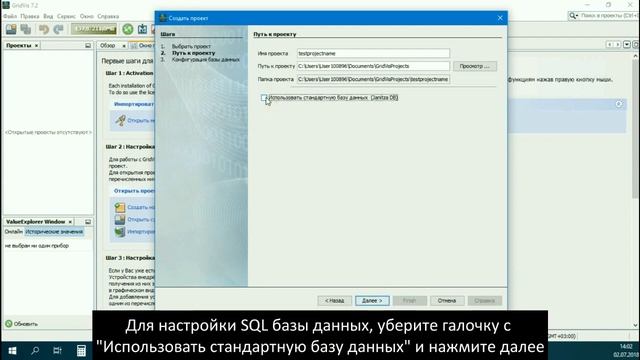The height and width of the screenshot is (360, 640).
Task: Click the project search field at top right
Action: click(609, 16)
